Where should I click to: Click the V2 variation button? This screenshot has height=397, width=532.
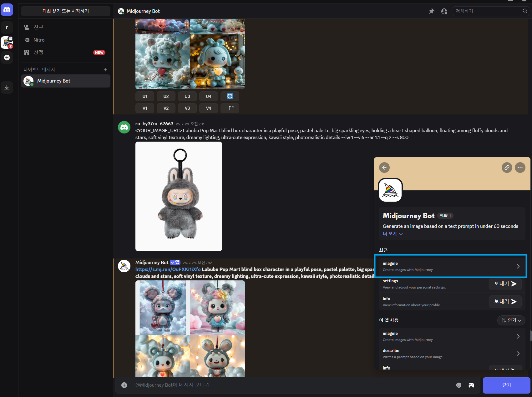click(166, 108)
